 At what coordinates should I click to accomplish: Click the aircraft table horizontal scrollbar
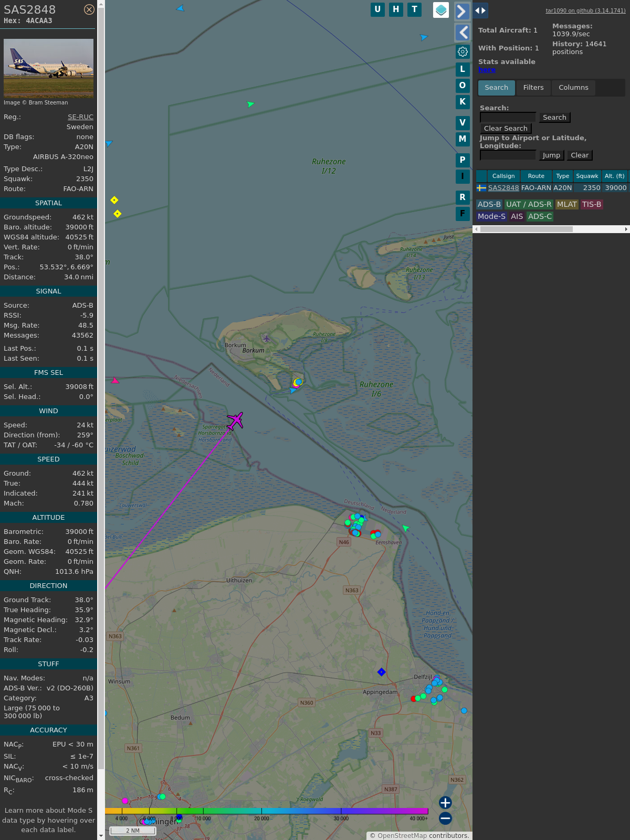click(526, 229)
